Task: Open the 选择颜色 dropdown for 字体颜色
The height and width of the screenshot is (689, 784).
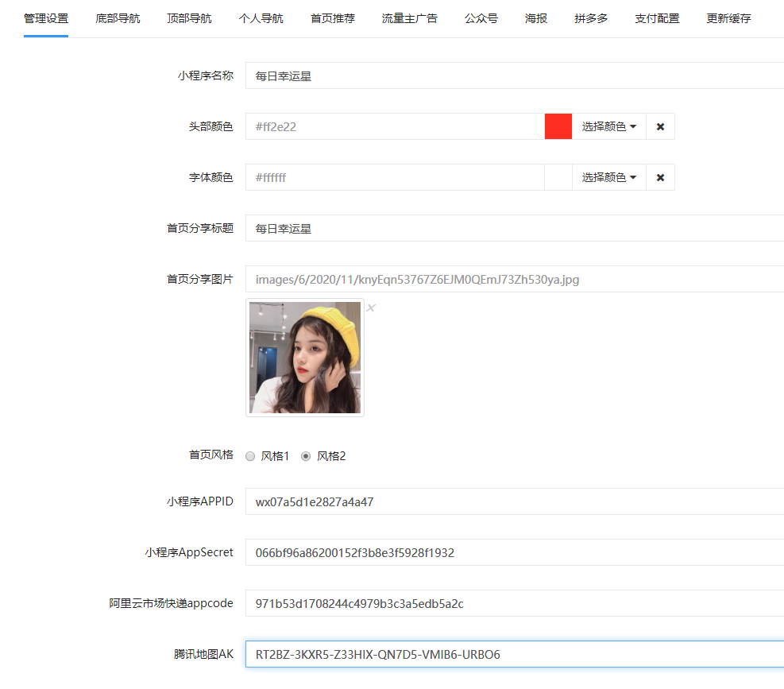Action: (x=608, y=178)
